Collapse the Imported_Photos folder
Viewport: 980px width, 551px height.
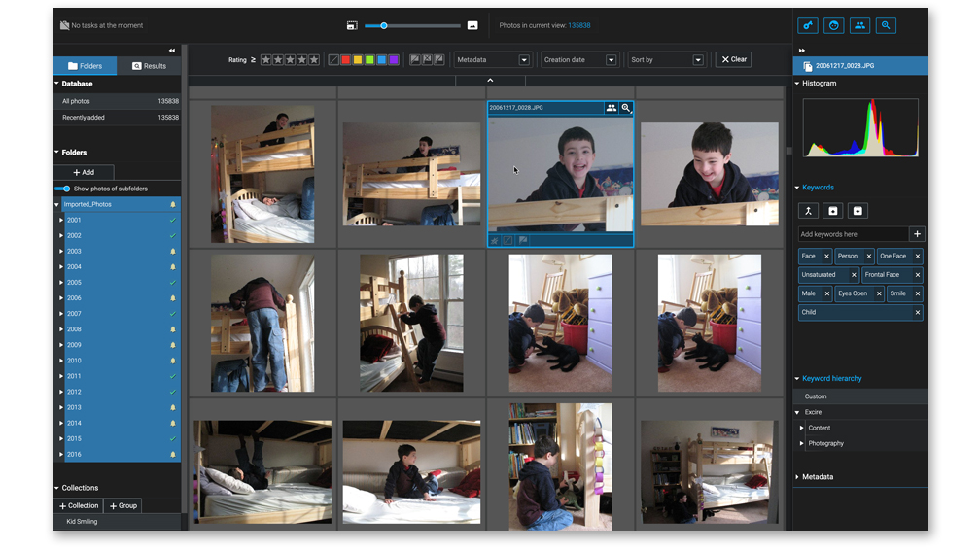point(56,204)
